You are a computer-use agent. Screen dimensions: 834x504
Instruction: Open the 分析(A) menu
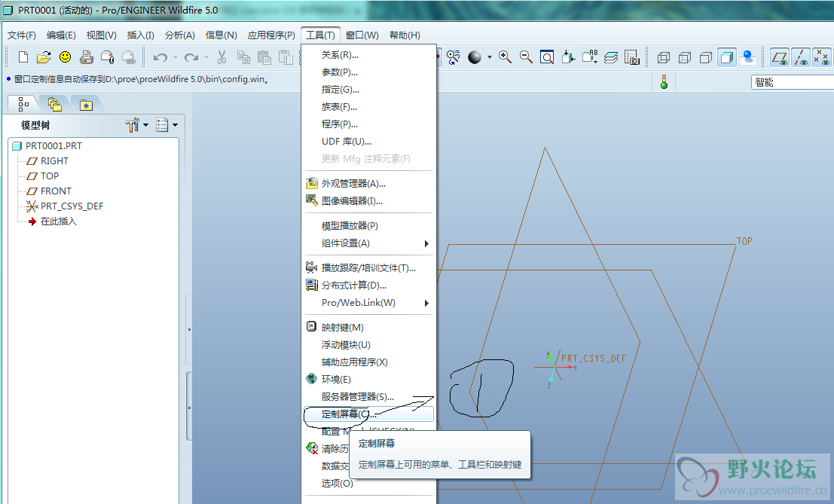[x=180, y=35]
